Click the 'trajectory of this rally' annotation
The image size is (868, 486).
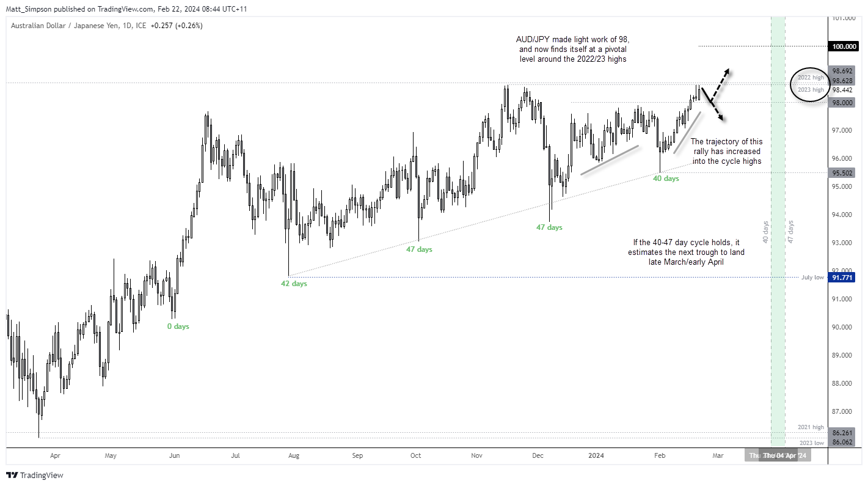(727, 151)
